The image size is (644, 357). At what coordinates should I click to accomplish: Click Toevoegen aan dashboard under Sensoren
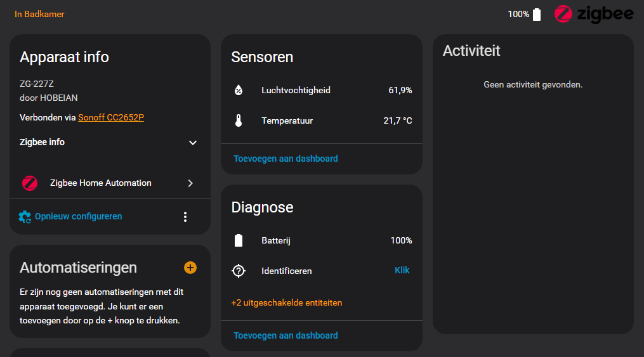[286, 159]
